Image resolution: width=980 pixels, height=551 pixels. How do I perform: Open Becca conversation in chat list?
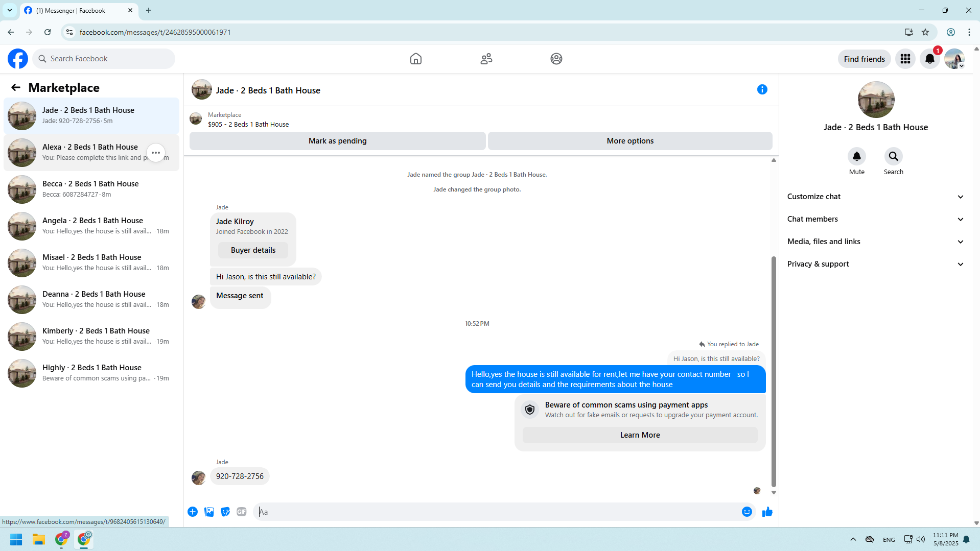point(91,189)
